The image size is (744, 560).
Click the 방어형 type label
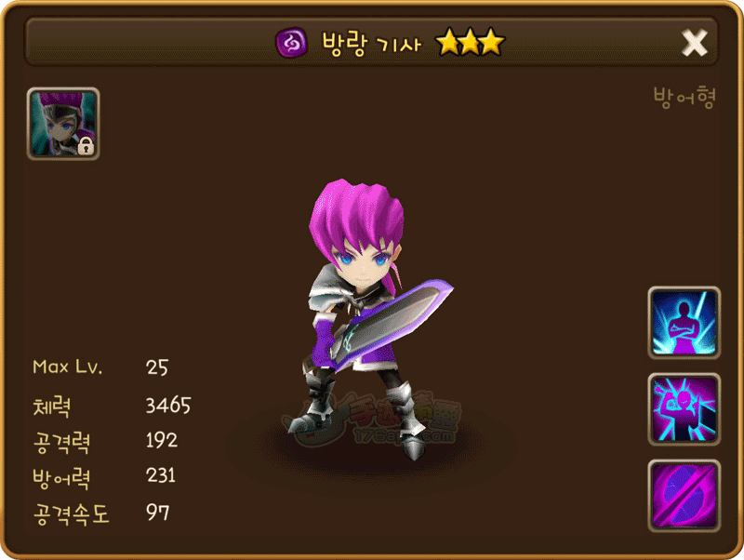click(x=684, y=98)
